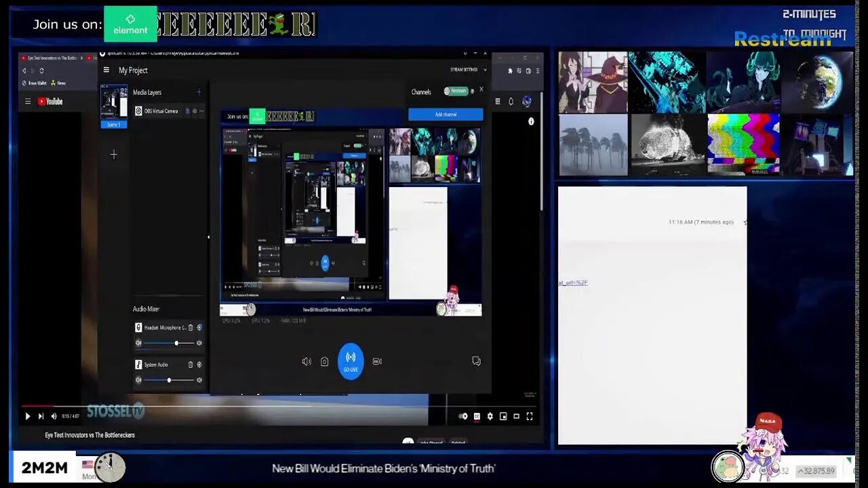Click the element logo badge

[x=130, y=24]
